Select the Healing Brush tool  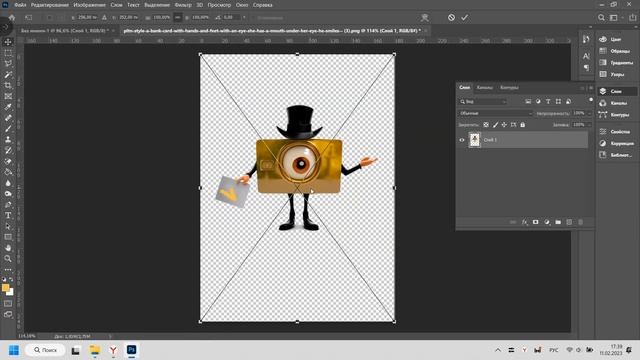pos(8,118)
